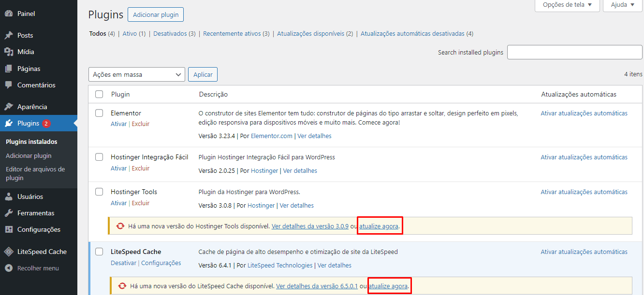Delete Hostinger Integração Fácil via Excluir

click(141, 169)
